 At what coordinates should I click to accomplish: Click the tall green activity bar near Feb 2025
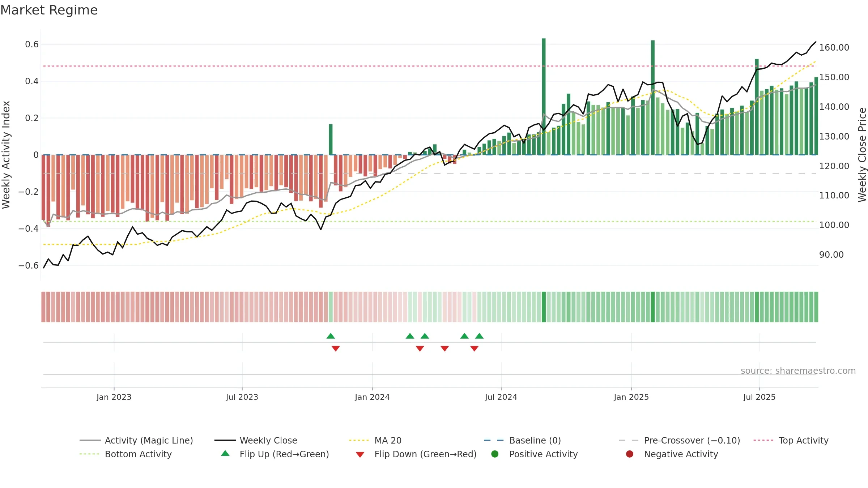point(653,98)
